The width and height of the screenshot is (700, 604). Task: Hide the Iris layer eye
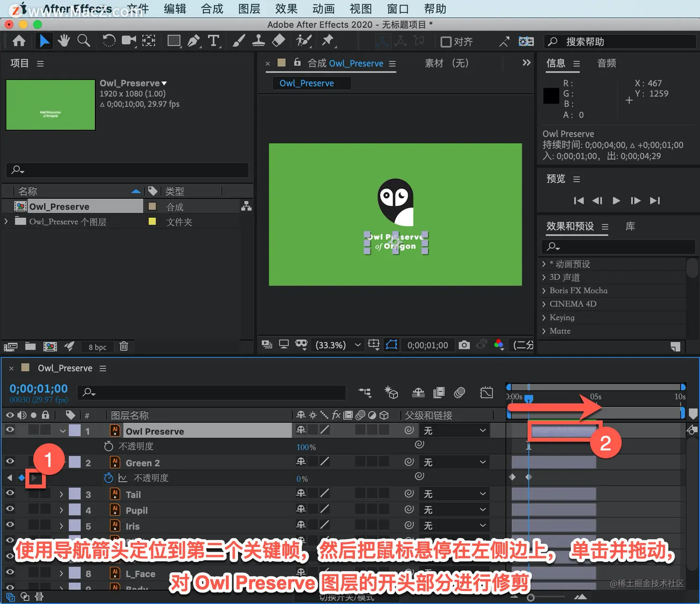(x=10, y=525)
